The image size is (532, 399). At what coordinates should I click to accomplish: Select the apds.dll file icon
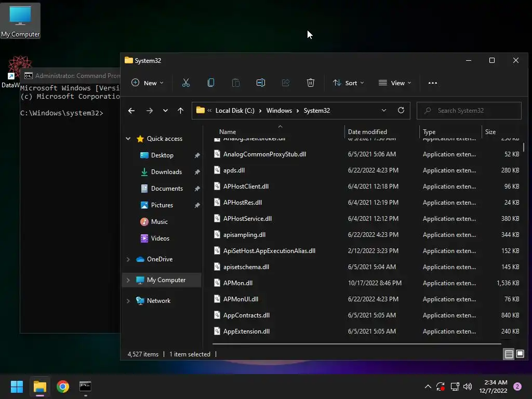click(217, 170)
